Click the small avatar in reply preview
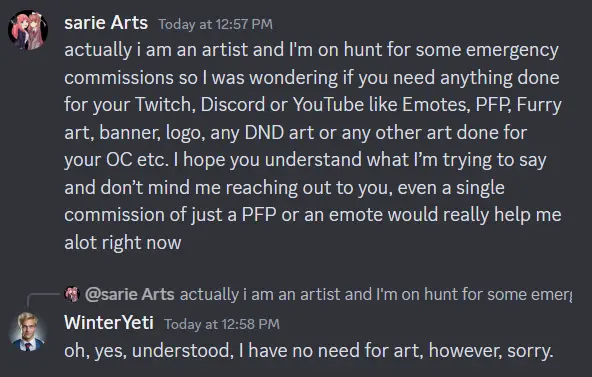Viewport: 592px width, 377px height. pos(72,294)
